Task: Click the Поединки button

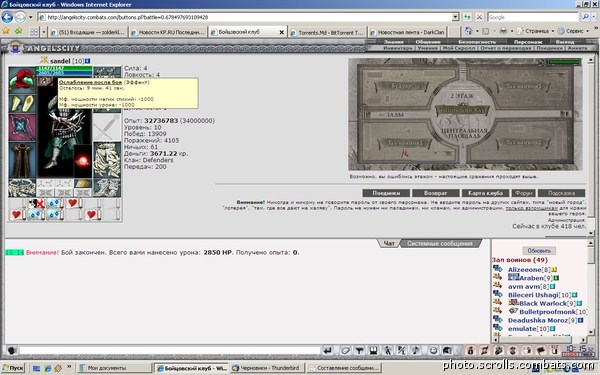Action: click(x=386, y=193)
